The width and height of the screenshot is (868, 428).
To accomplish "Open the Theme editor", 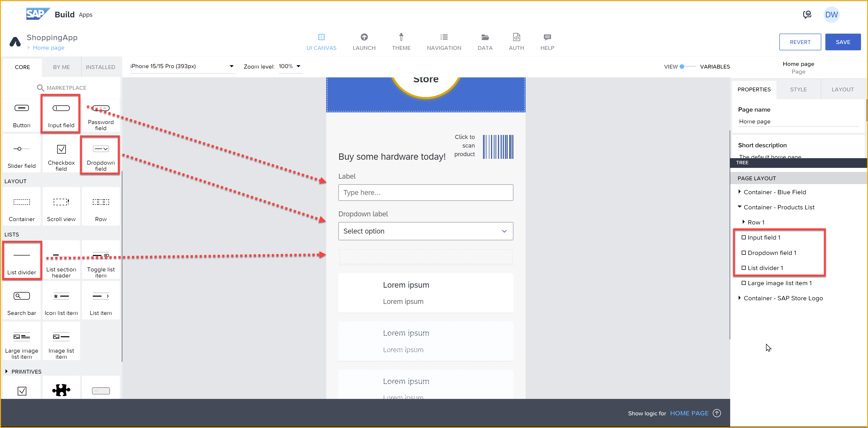I will point(401,42).
